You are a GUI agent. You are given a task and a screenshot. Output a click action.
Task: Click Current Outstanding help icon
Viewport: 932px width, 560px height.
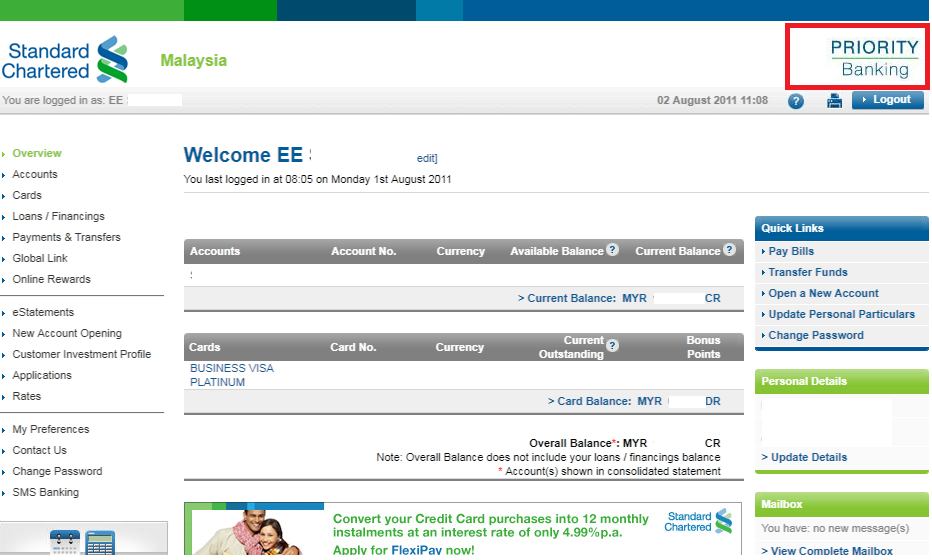[612, 346]
